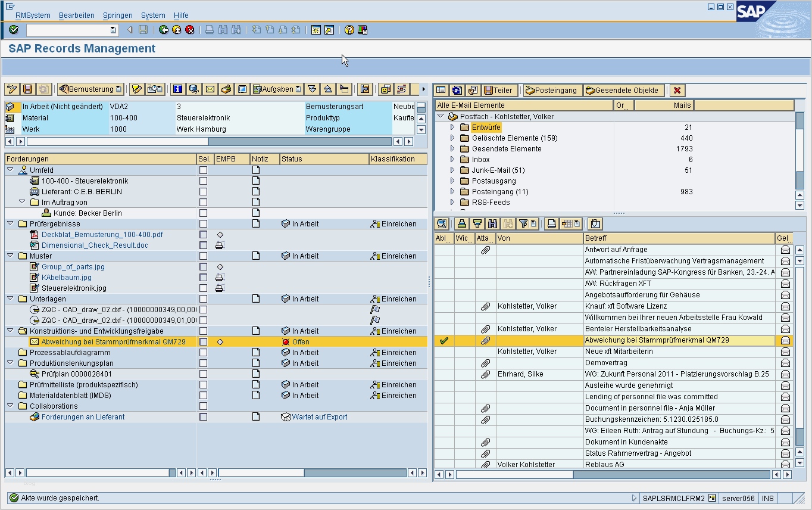Tick the checkbox for Kunde: Becker Berlin
This screenshot has height=510, width=812.
pos(203,213)
